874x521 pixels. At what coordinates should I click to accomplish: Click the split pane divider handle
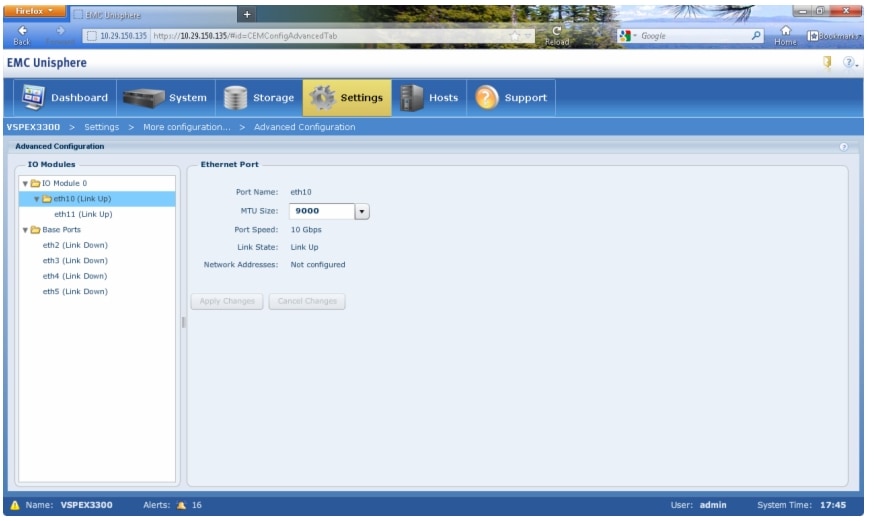click(184, 323)
